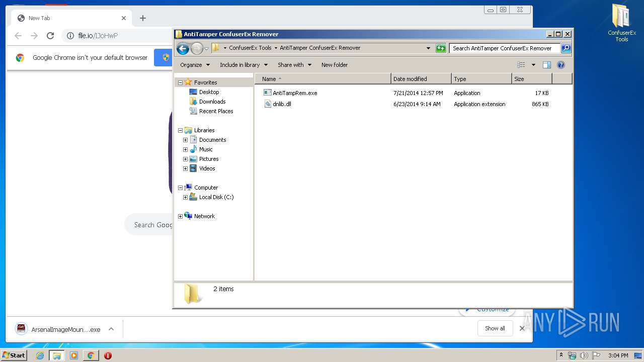Open Explorer help icon
The width and height of the screenshot is (644, 362).
click(x=561, y=65)
